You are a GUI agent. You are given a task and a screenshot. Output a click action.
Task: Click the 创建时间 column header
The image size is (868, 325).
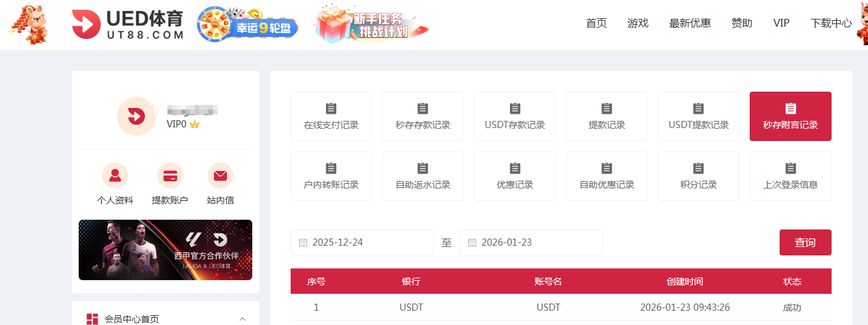(685, 281)
